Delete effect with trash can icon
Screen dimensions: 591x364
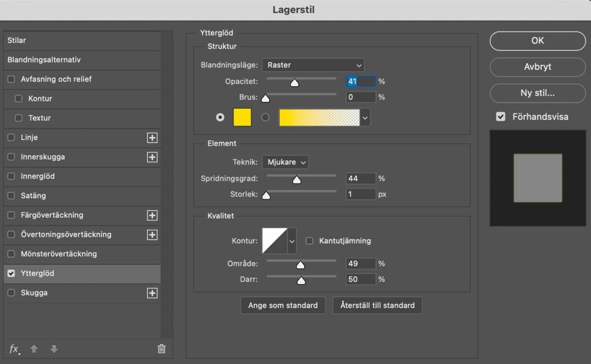[162, 349]
